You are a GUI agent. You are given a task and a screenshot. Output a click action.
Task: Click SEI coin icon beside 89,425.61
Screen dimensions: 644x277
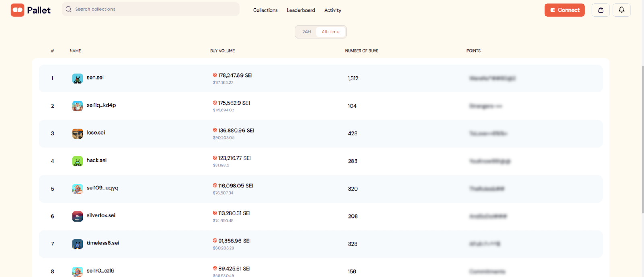pyautogui.click(x=215, y=268)
